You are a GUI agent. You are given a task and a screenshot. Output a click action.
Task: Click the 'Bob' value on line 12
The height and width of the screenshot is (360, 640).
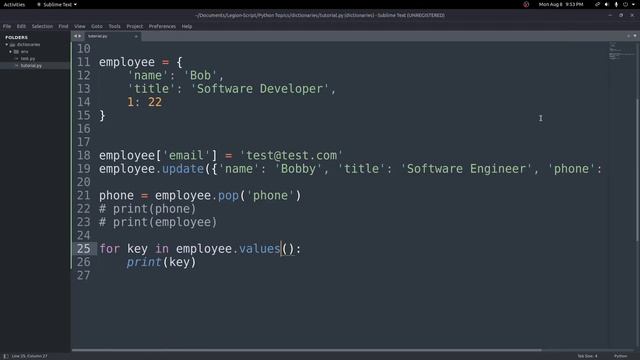tap(200, 76)
